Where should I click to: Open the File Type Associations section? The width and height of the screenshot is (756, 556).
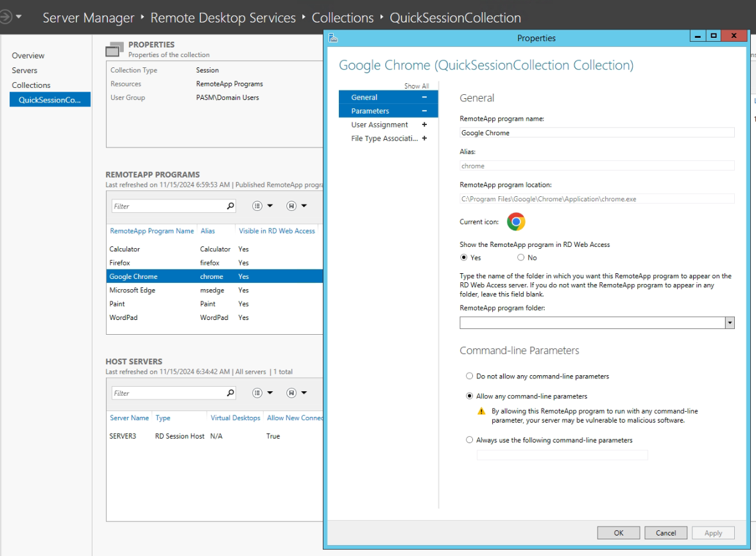click(389, 139)
